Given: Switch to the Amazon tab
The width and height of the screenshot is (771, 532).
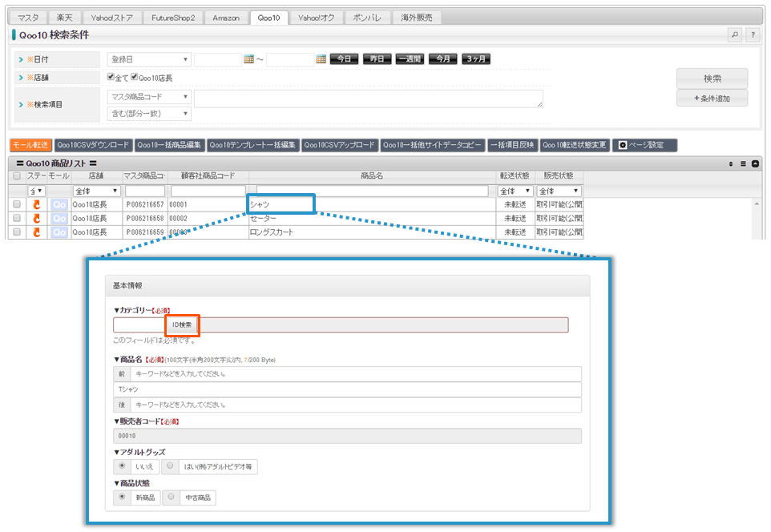Looking at the screenshot, I should [226, 18].
